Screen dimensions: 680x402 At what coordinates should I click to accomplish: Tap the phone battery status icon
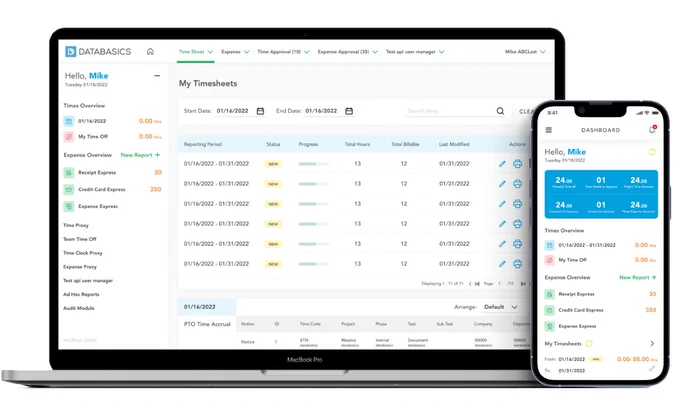pyautogui.click(x=655, y=113)
